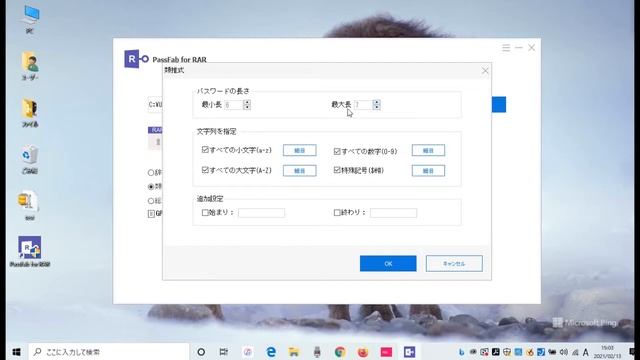640x360 pixels.
Task: Click the detail button beside すべての数字(0-9)
Action: [x=428, y=150]
